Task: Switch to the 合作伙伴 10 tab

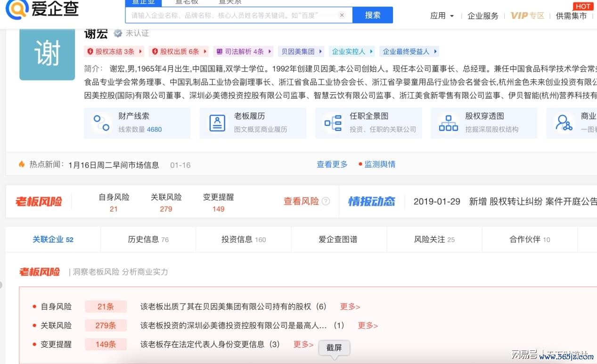Action: coord(530,239)
